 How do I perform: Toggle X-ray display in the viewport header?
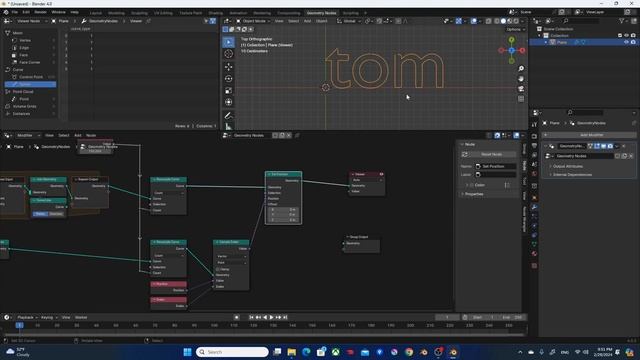(x=489, y=21)
